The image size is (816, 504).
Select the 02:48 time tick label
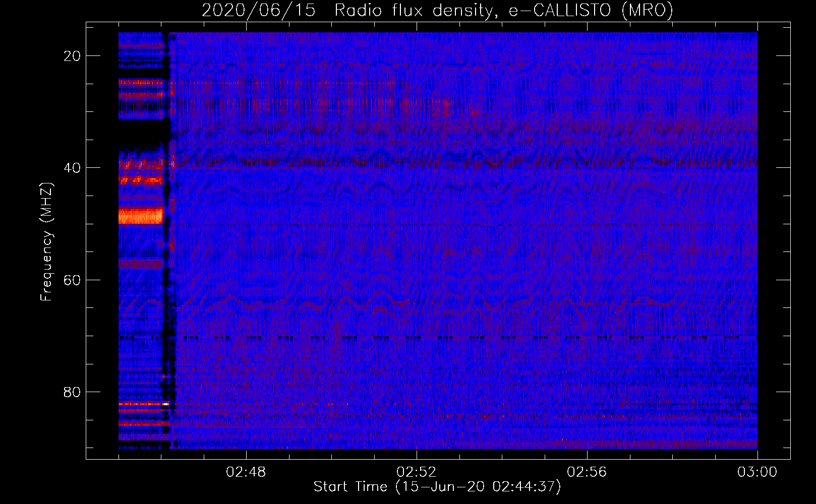(x=246, y=472)
